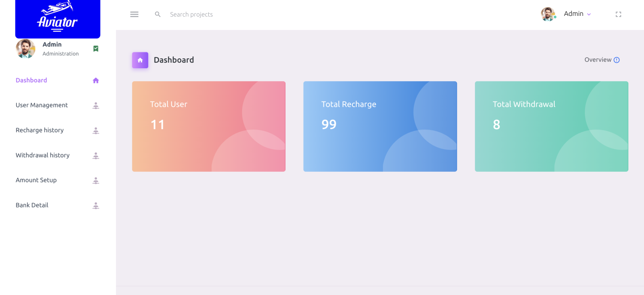
Task: Click the home icon beside Dashboard sidebar item
Action: 96,80
